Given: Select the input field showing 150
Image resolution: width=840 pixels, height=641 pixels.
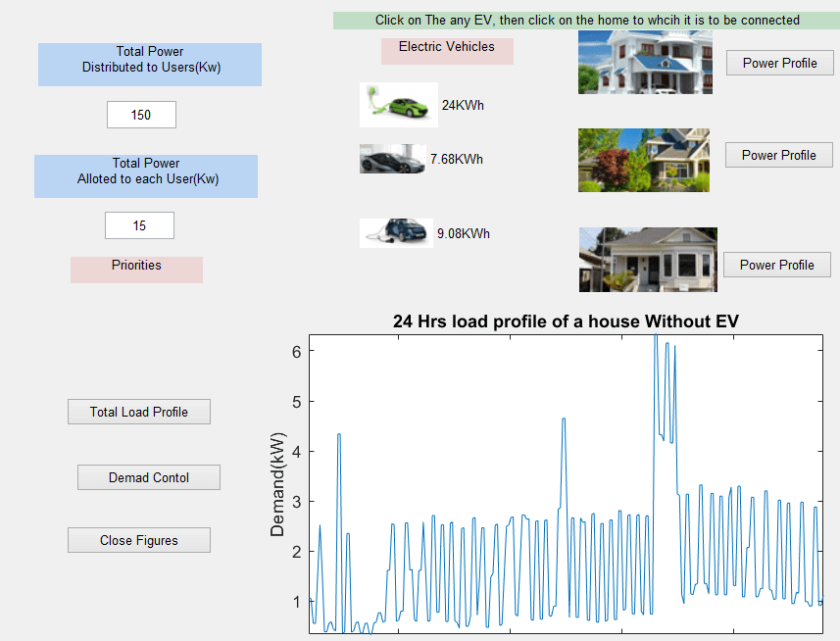Looking at the screenshot, I should [x=140, y=114].
